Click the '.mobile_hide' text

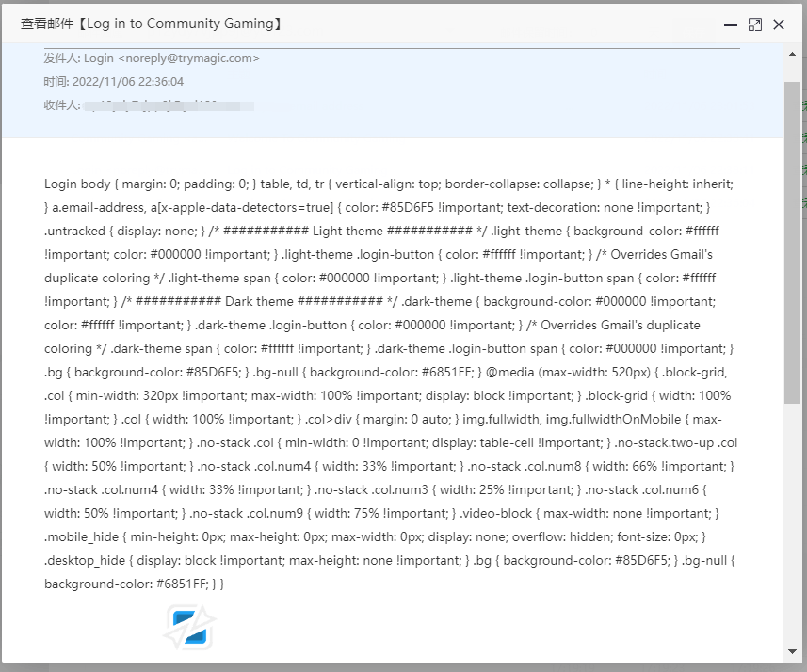(81, 537)
